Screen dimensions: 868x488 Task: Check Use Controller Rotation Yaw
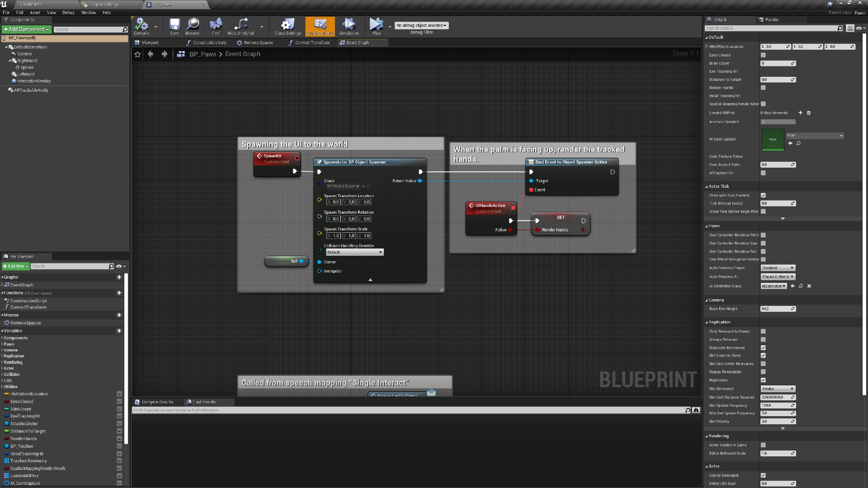click(763, 243)
